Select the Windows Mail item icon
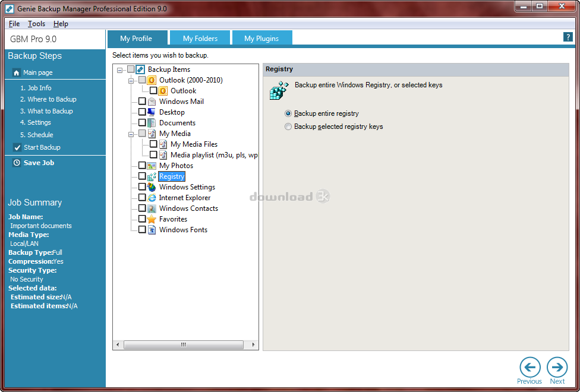Image resolution: width=580 pixels, height=392 pixels. 152,101
